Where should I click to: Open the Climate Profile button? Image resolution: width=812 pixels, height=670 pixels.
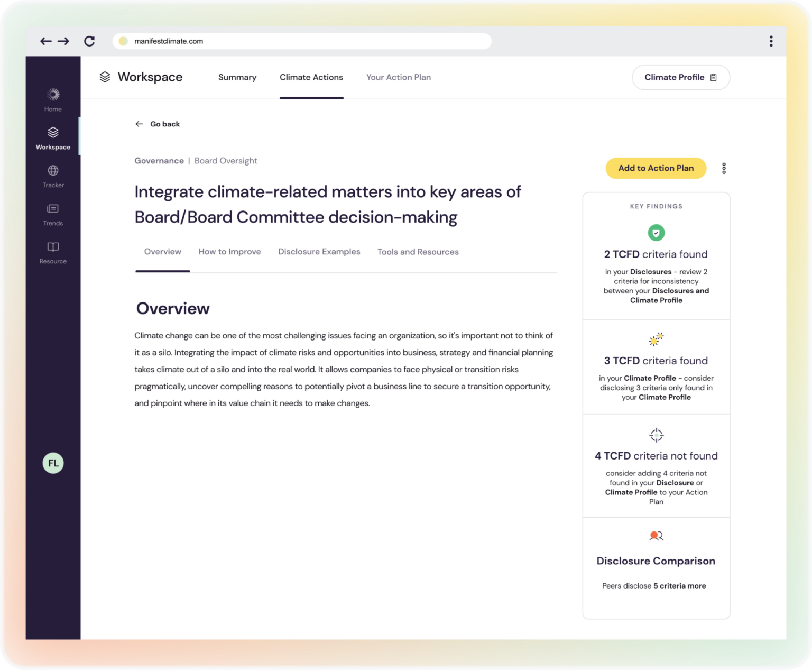(680, 77)
